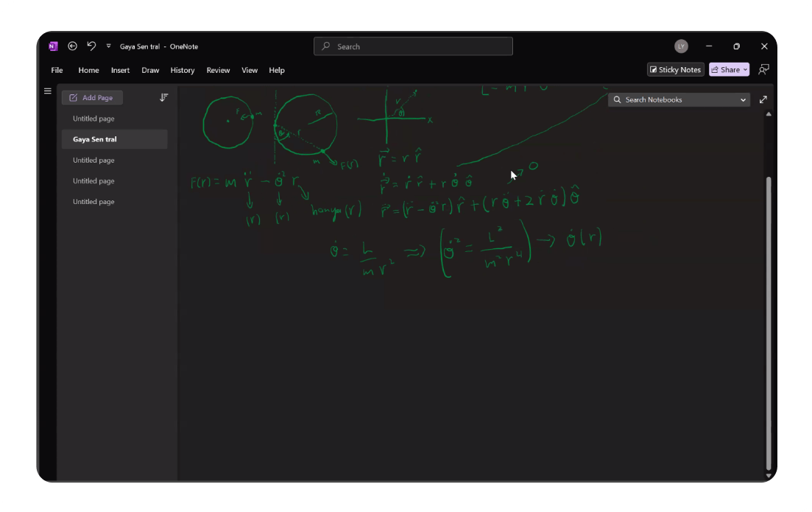
Task: Open the History menu
Action: (182, 70)
